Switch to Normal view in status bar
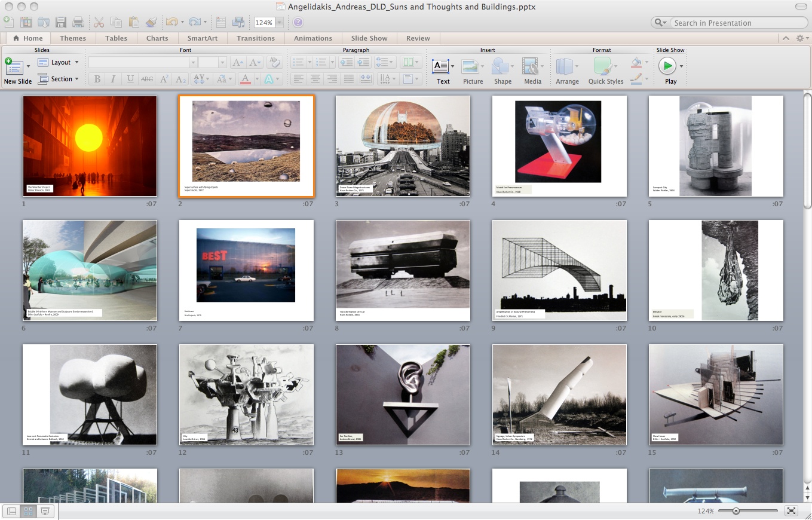 pos(11,511)
